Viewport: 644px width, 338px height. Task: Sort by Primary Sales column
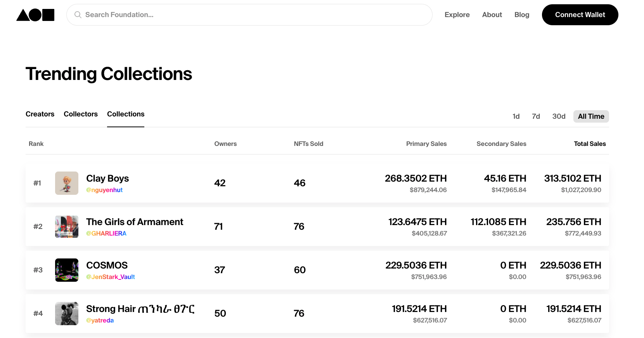(x=426, y=144)
